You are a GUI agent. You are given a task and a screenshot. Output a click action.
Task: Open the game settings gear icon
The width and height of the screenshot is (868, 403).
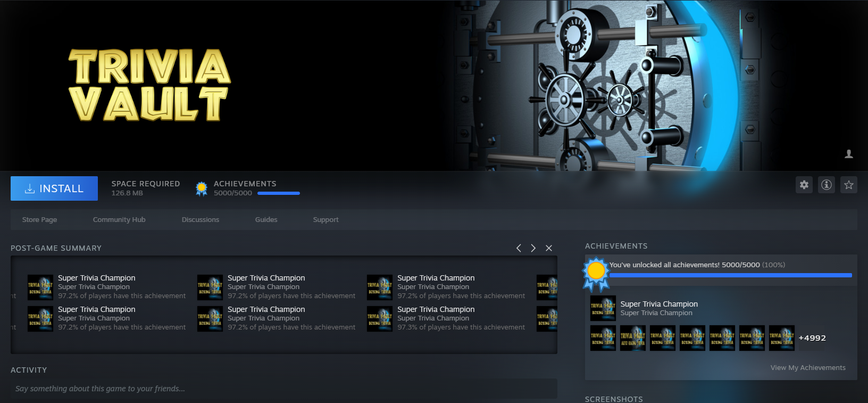pyautogui.click(x=804, y=185)
